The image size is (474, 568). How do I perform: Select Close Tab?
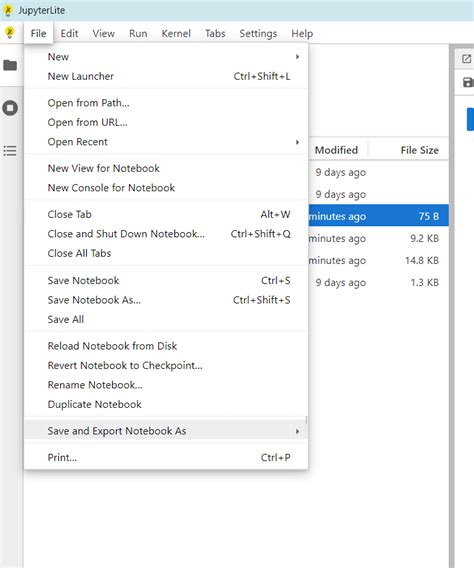point(166,214)
